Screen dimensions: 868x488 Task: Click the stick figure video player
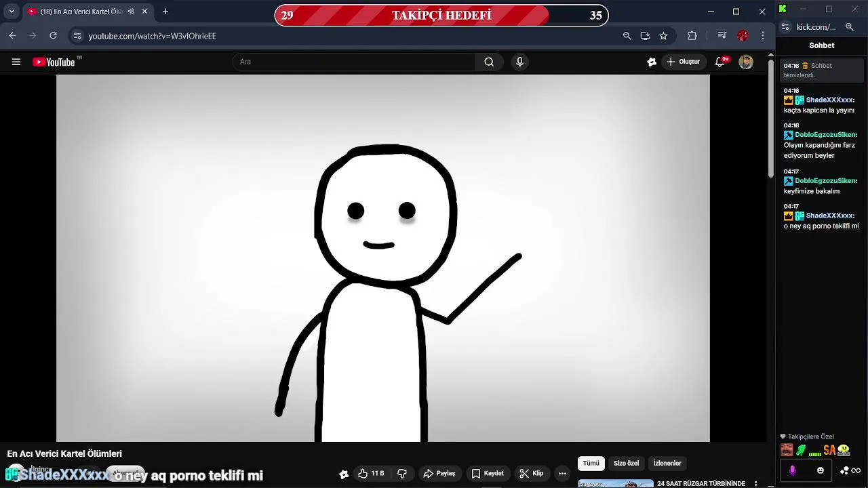pos(383,258)
